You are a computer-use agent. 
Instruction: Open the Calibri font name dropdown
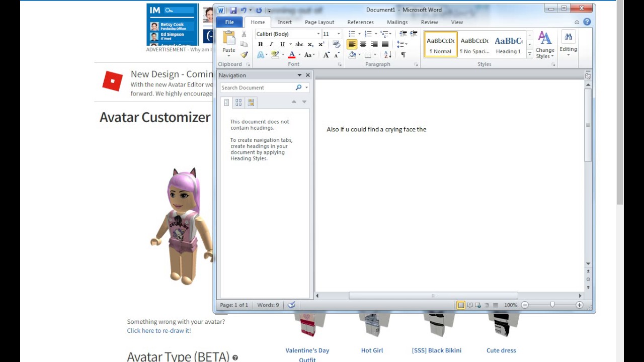click(x=318, y=34)
